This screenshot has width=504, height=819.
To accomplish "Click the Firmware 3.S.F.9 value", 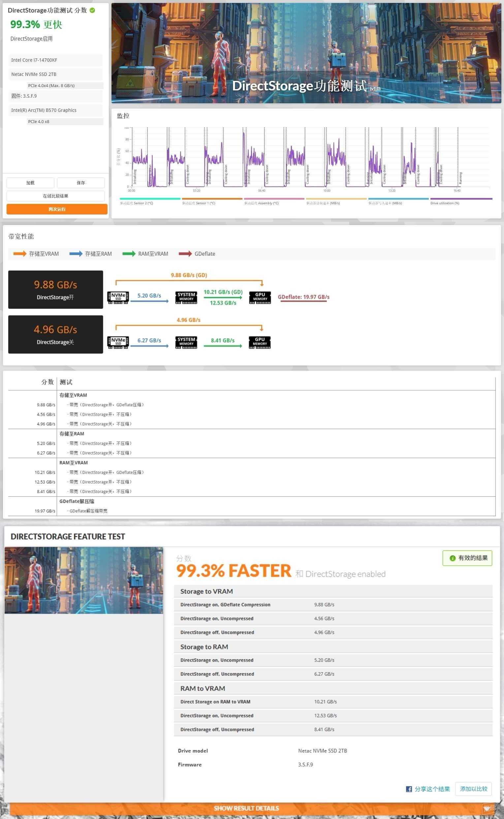I will point(305,765).
